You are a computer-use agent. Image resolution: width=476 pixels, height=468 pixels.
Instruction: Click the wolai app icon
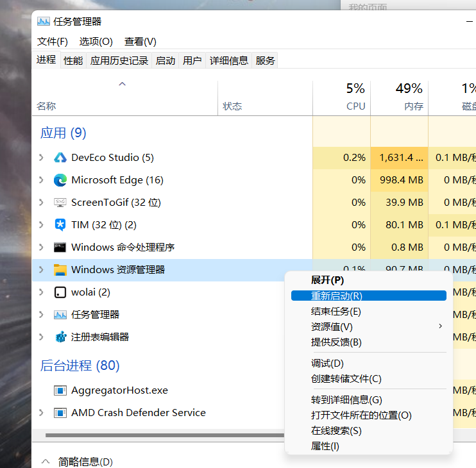60,292
